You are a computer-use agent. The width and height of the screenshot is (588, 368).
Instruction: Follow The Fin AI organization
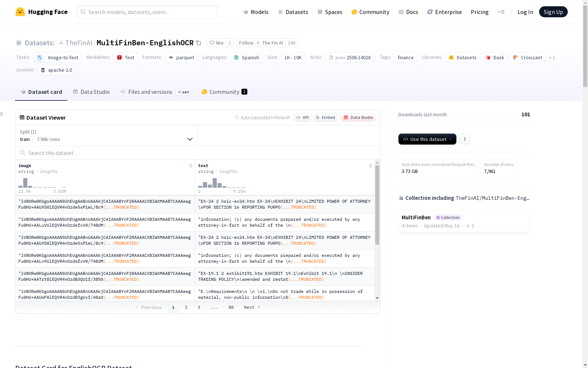[261, 43]
